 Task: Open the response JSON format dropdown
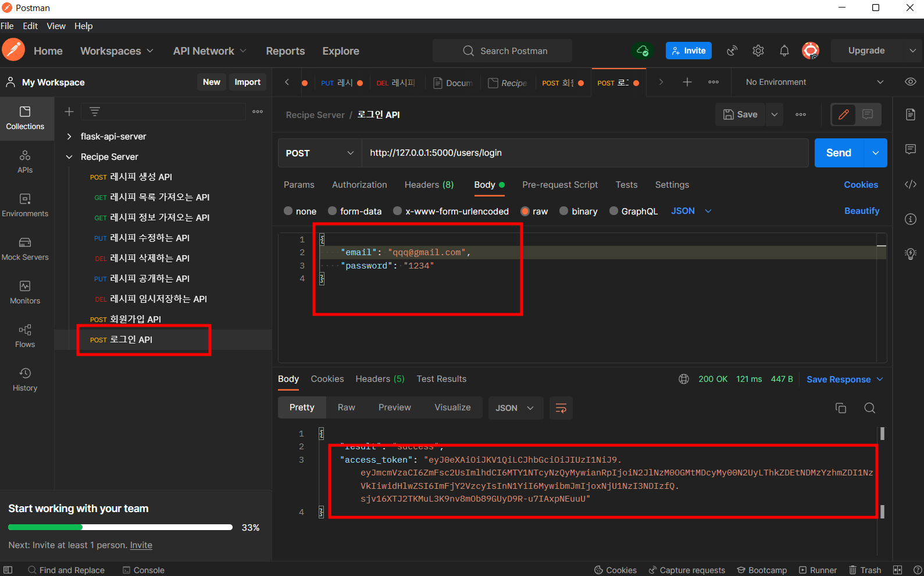(516, 408)
